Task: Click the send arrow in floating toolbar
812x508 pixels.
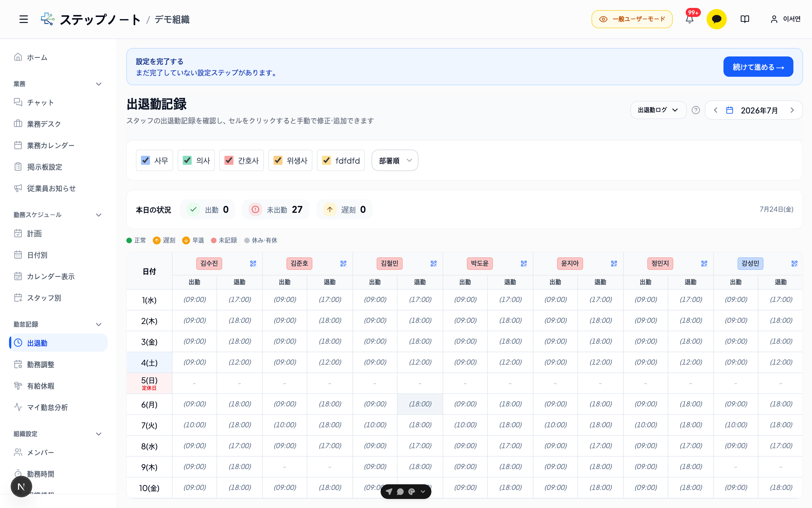Action: coord(389,492)
